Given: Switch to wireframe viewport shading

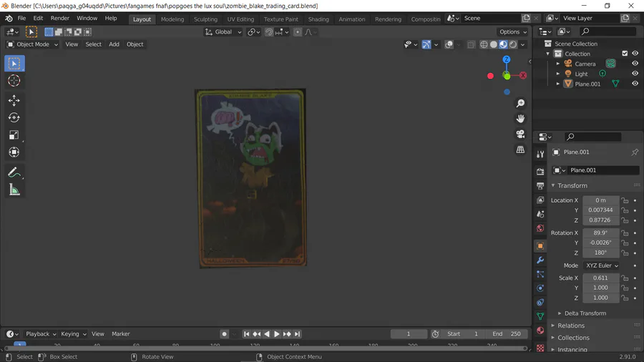Looking at the screenshot, I should click(484, 44).
